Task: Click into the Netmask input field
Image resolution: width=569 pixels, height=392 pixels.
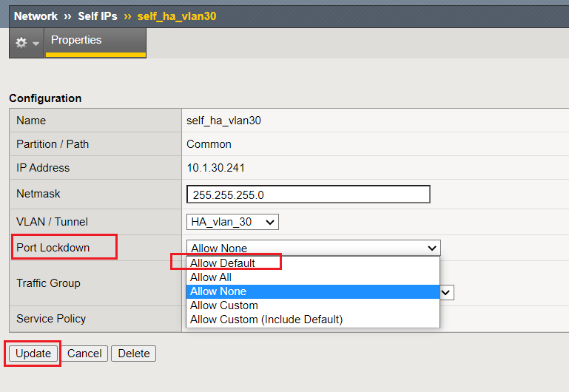Action: (x=309, y=195)
